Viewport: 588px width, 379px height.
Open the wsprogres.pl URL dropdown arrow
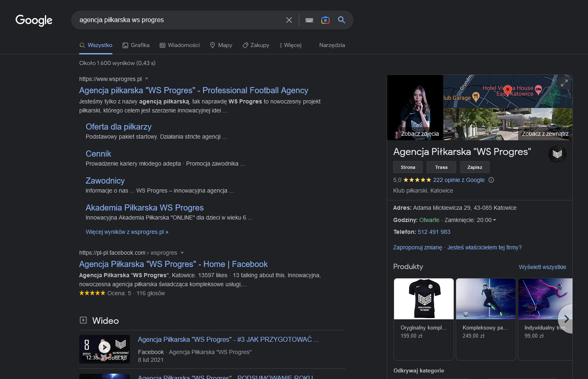(x=147, y=79)
